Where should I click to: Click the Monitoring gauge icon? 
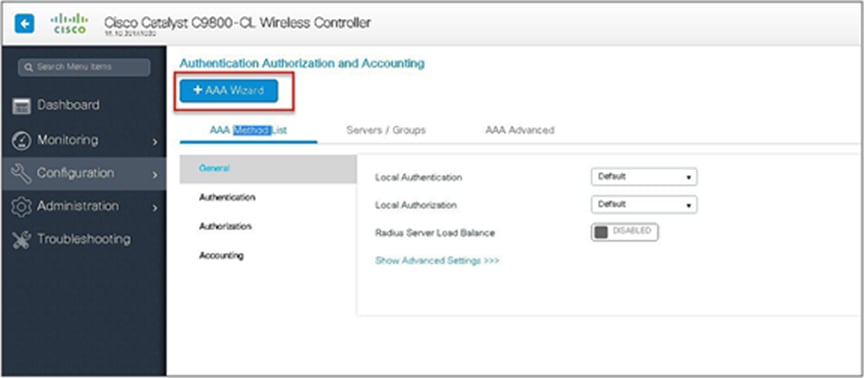21,141
